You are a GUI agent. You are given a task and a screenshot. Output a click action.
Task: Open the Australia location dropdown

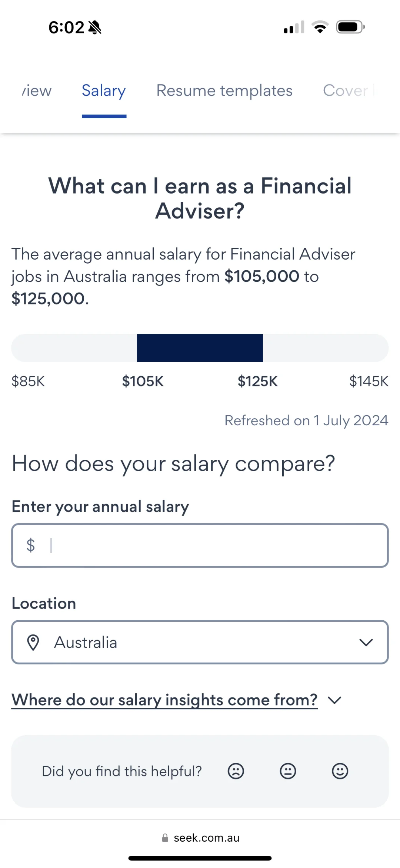pyautogui.click(x=200, y=642)
